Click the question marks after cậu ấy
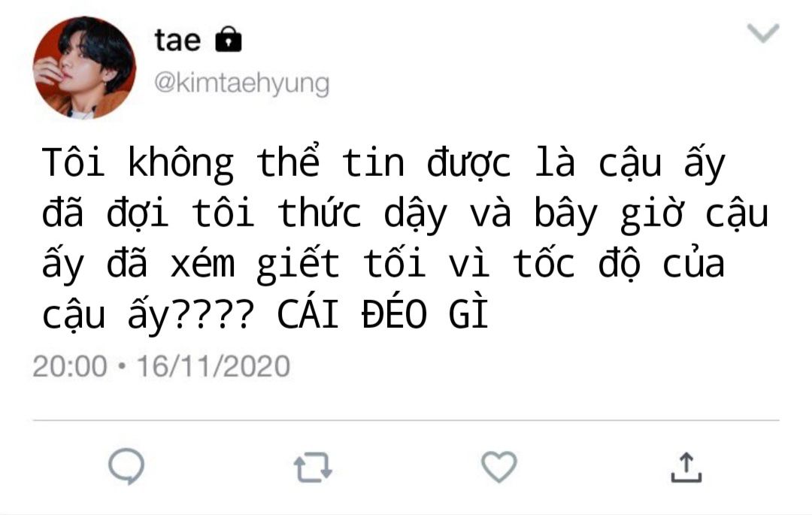 [x=212, y=314]
